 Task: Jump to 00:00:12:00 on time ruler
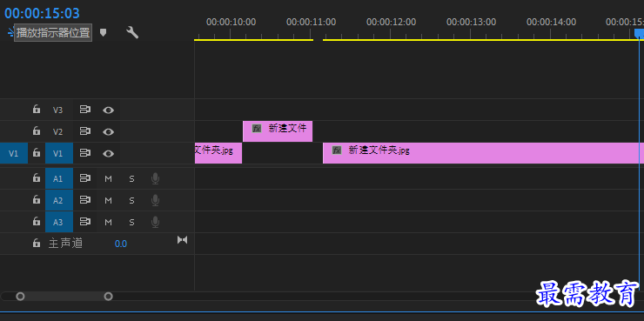[391, 22]
